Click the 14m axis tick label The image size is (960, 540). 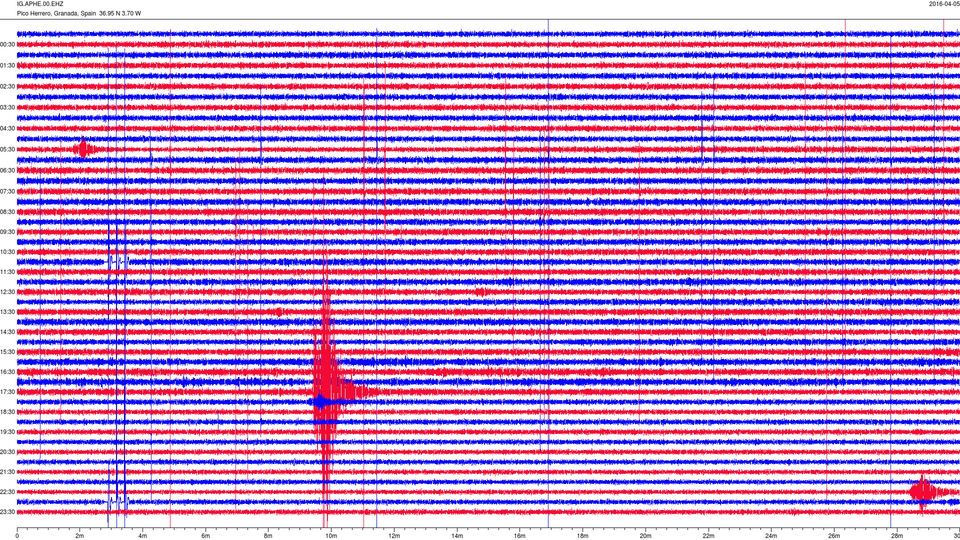[457, 536]
